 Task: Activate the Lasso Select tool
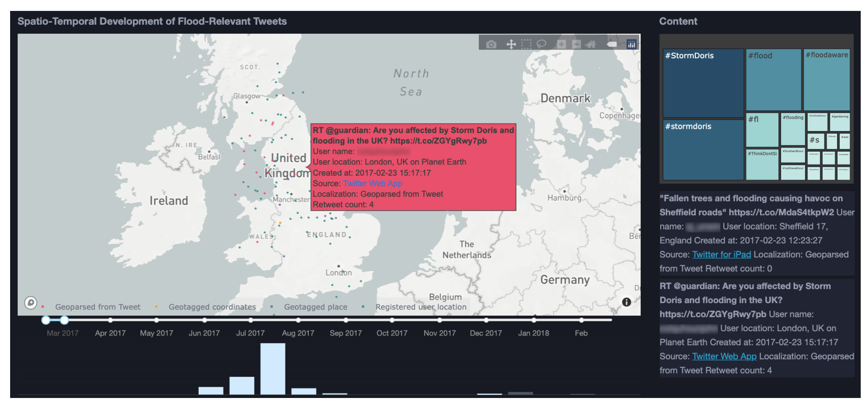point(541,44)
